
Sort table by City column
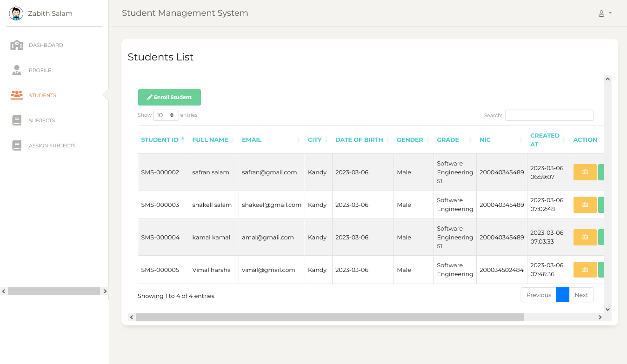point(318,139)
